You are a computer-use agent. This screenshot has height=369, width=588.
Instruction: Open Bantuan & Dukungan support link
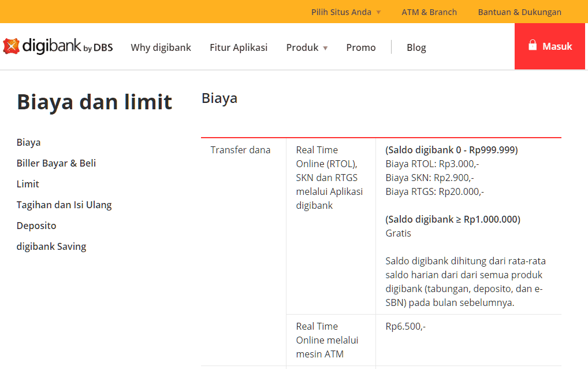519,11
